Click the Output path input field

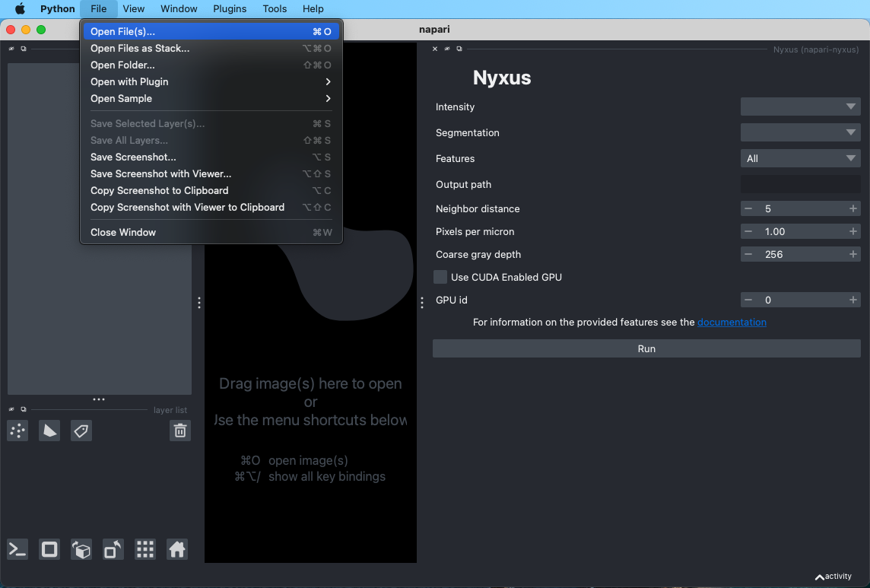[x=800, y=184]
